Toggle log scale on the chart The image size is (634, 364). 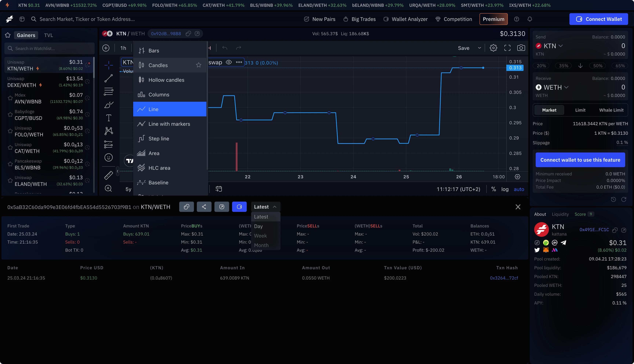[505, 189]
